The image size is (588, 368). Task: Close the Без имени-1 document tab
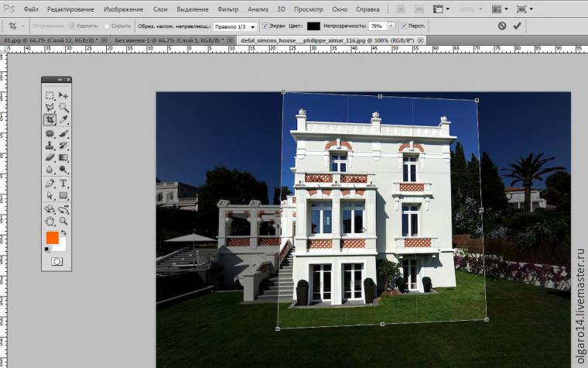(231, 40)
